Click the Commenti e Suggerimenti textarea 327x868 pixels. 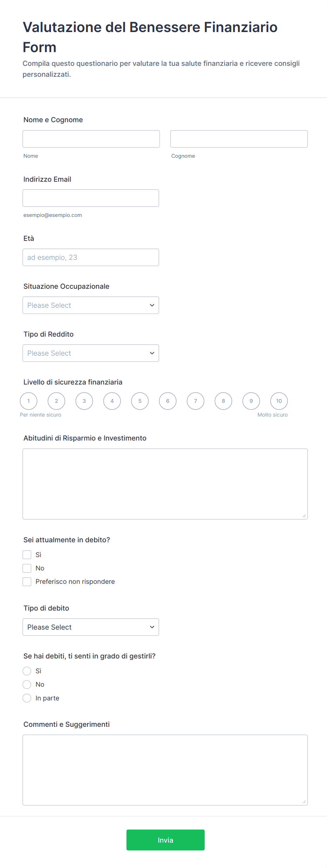(x=165, y=770)
